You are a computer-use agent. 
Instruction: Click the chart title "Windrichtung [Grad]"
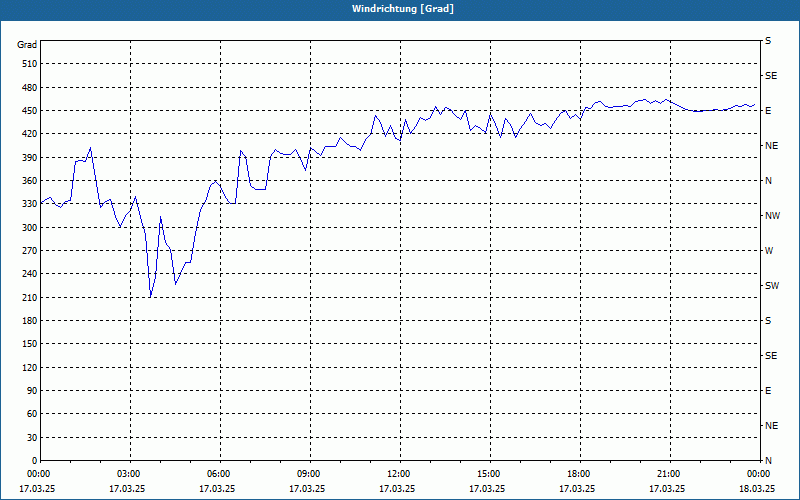click(403, 9)
